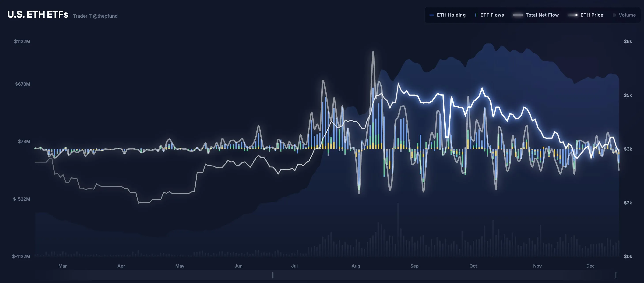Viewport: 644px width, 283px height.
Task: Click the left handle of the bottom range slider
Action: (273, 275)
